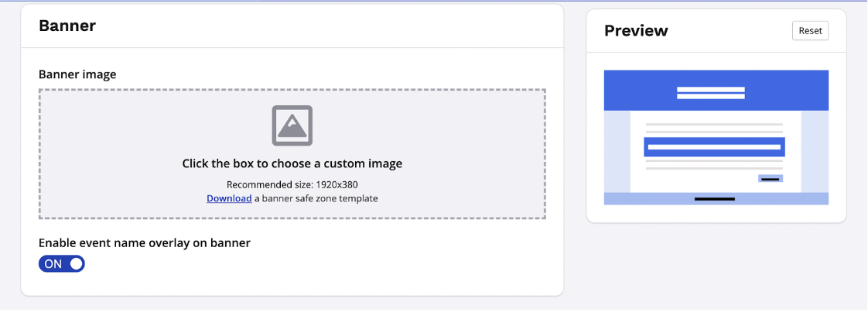Click the "a banner safe zone template" text
This screenshot has height=316, width=868.
pos(316,198)
